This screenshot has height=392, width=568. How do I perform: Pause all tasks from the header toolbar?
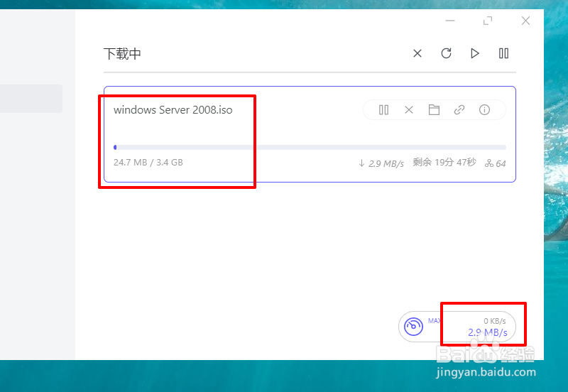point(503,54)
